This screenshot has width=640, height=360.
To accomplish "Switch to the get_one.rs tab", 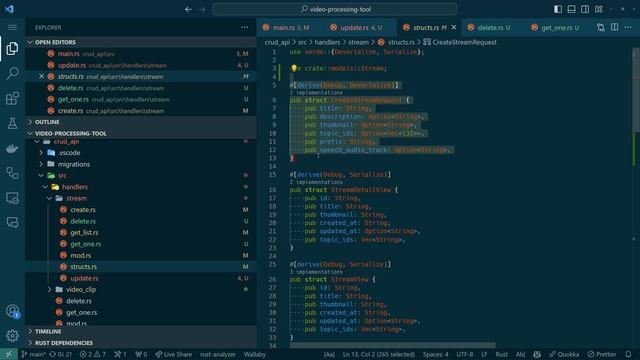I will [560, 27].
